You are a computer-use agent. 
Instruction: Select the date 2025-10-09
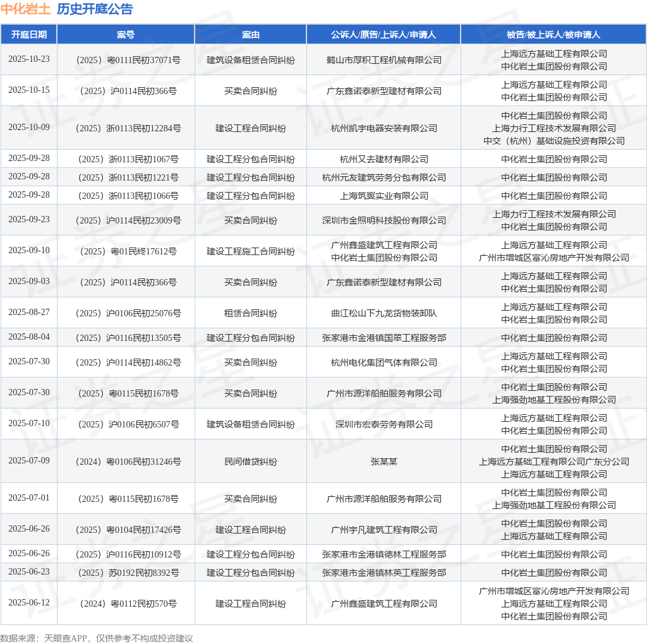(29, 127)
